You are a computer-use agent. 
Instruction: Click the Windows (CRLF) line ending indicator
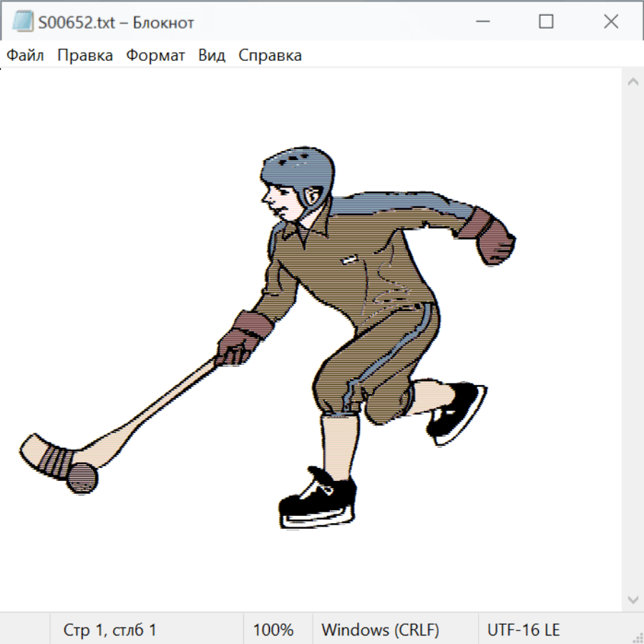(380, 630)
